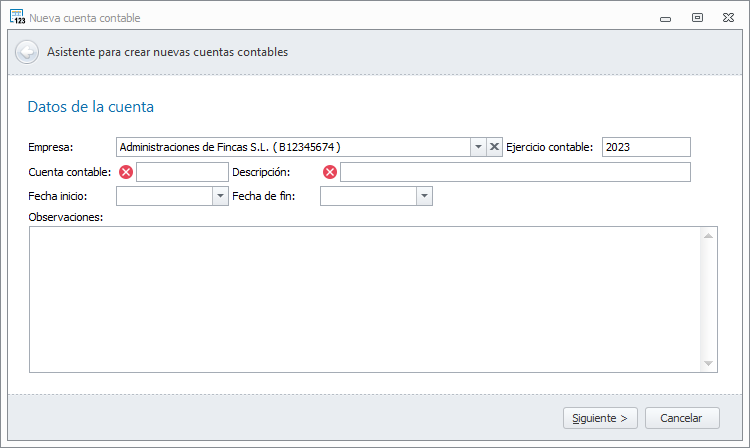Maximize the Nueva cuenta contable window
This screenshot has width=750, height=448.
coord(698,18)
